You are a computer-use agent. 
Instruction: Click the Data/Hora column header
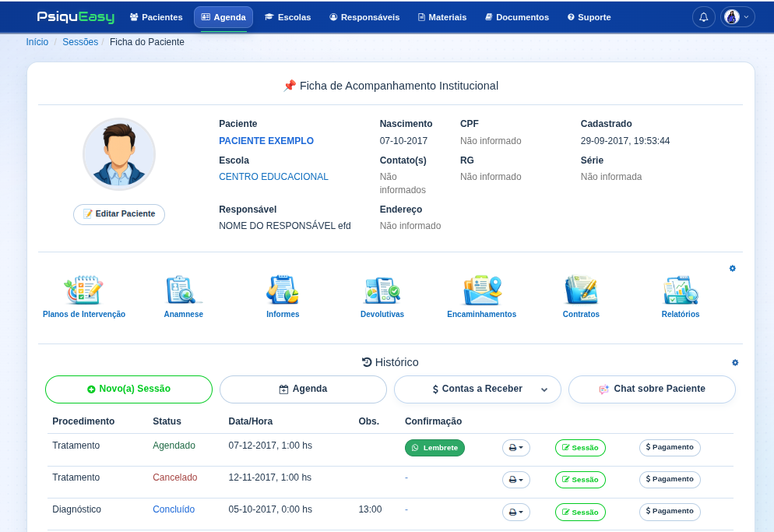pos(250,421)
